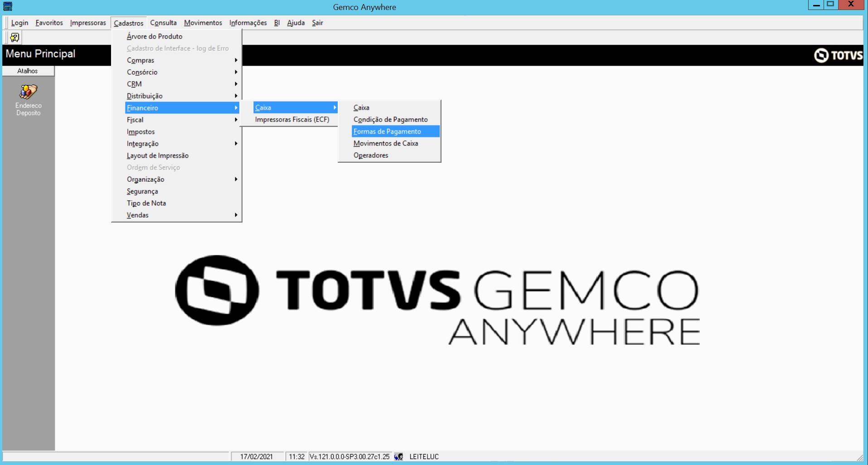Screen dimensions: 868x465
Task: Click the help question mark toolbar icon
Action: [15, 37]
